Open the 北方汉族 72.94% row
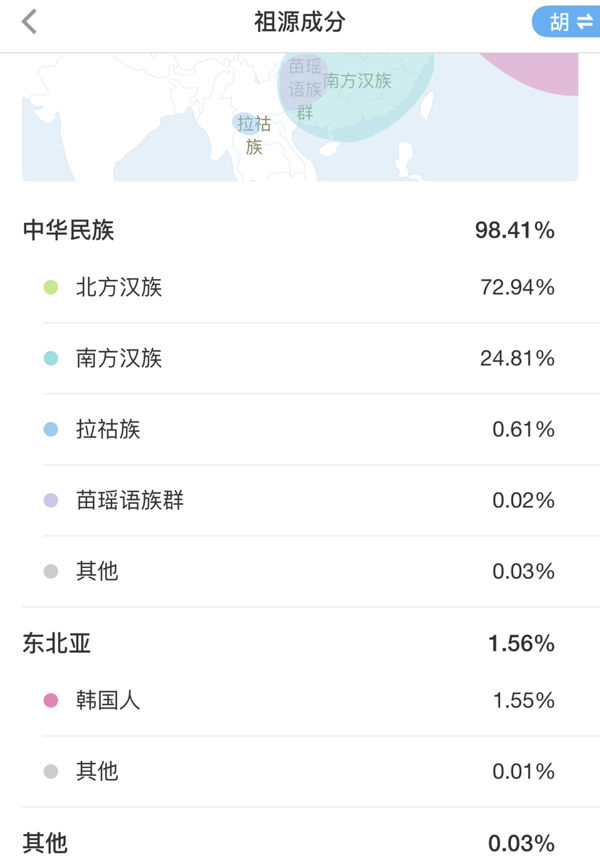The width and height of the screenshot is (600, 868). point(322,288)
